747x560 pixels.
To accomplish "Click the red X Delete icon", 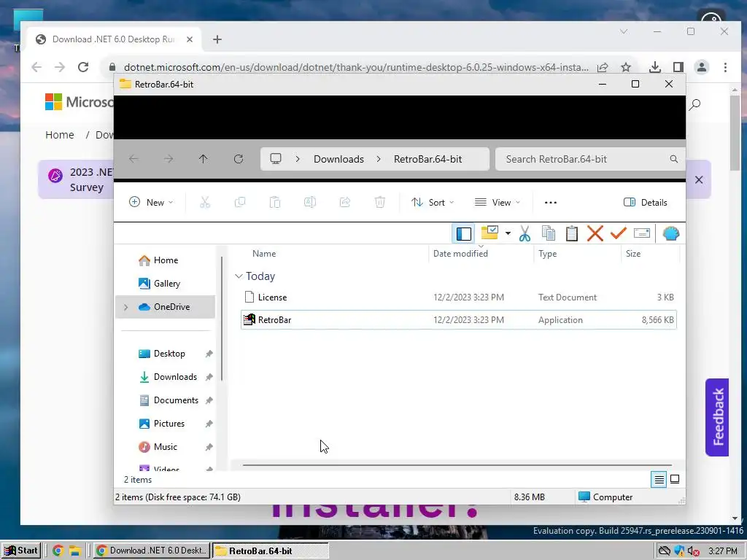I will point(595,233).
